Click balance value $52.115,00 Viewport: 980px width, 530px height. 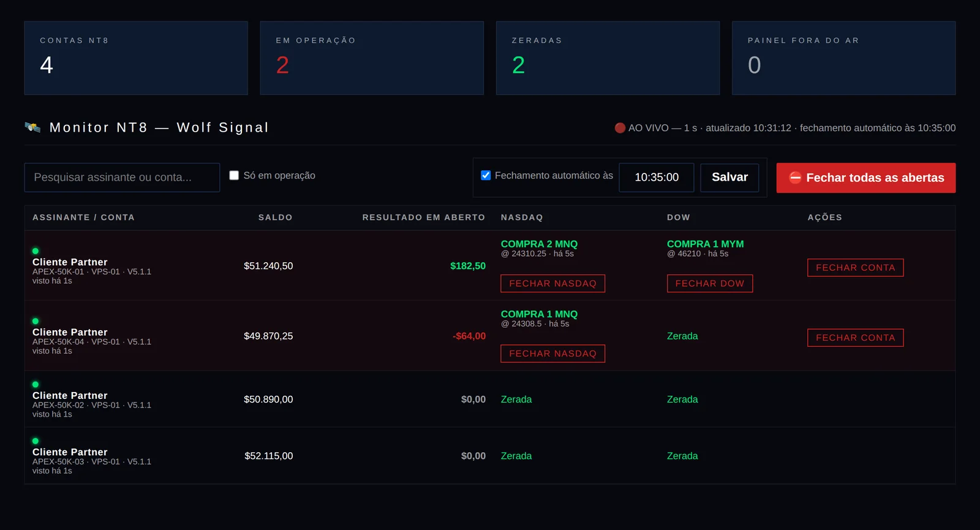[269, 456]
